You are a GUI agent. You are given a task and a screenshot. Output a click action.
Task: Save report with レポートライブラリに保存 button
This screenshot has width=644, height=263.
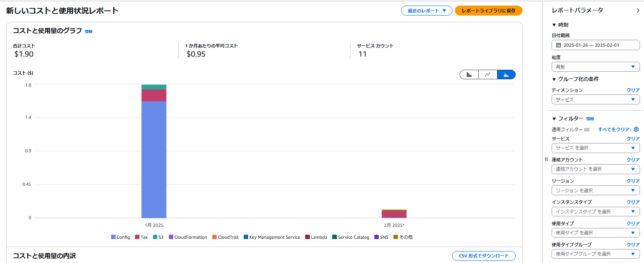pos(488,11)
